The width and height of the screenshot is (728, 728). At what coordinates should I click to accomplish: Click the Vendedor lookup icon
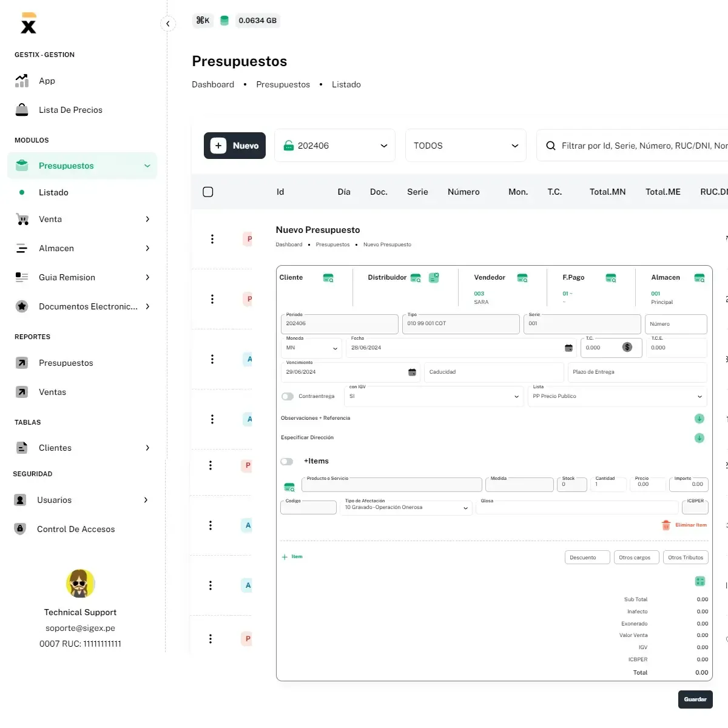pyautogui.click(x=522, y=278)
